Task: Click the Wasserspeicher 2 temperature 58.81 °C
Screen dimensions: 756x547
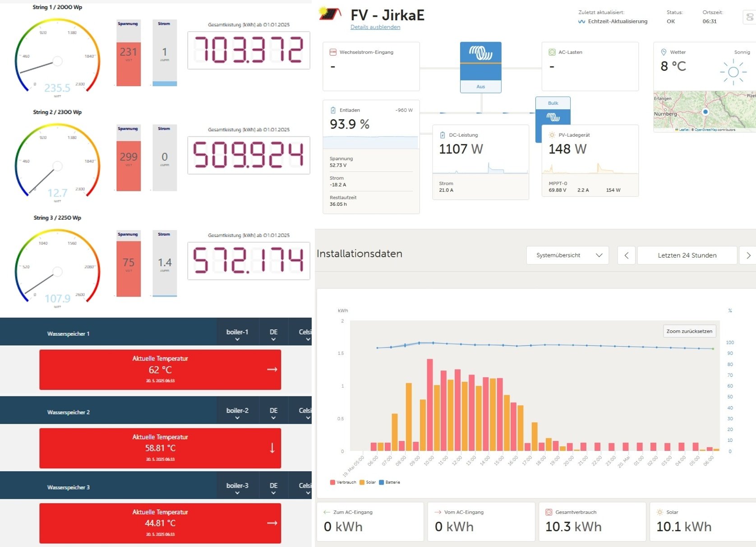Action: [x=160, y=448]
